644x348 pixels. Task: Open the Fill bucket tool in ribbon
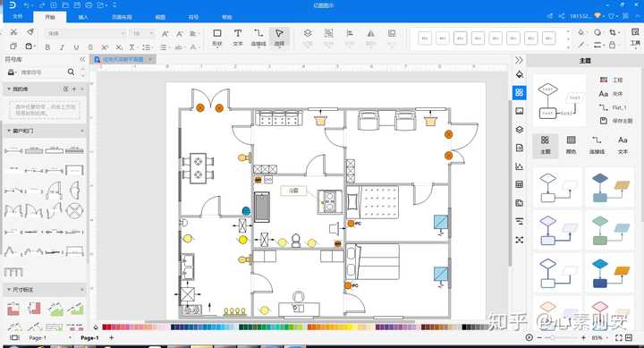581,32
